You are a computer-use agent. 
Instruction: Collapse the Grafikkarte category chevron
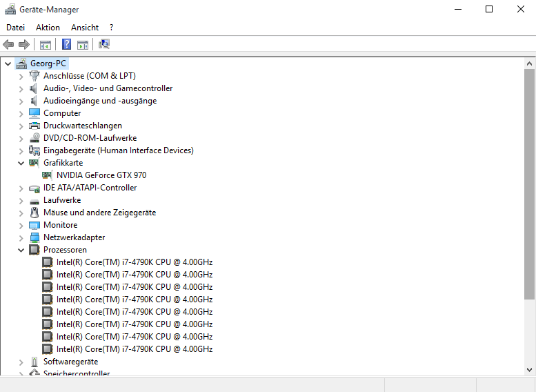tap(21, 163)
